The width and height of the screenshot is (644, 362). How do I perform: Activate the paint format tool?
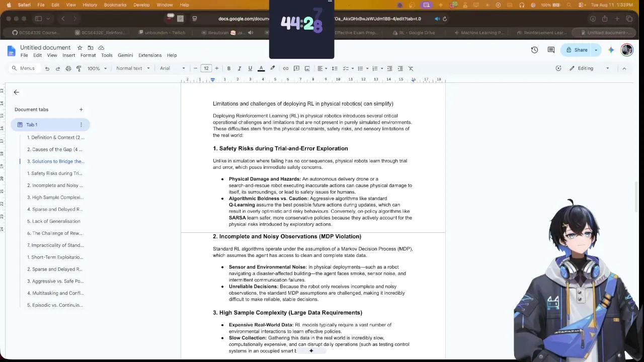[x=79, y=68]
